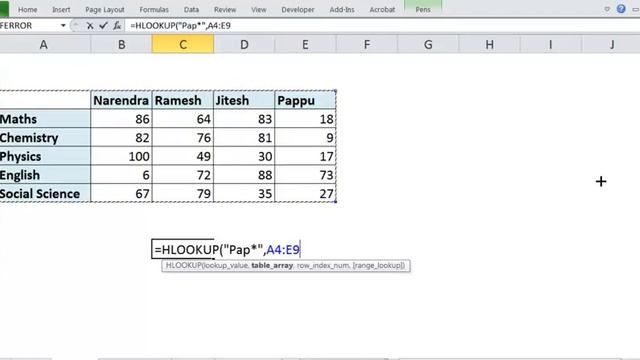The height and width of the screenshot is (360, 640).
Task: Click Narendra's English score 6
Action: click(x=121, y=175)
